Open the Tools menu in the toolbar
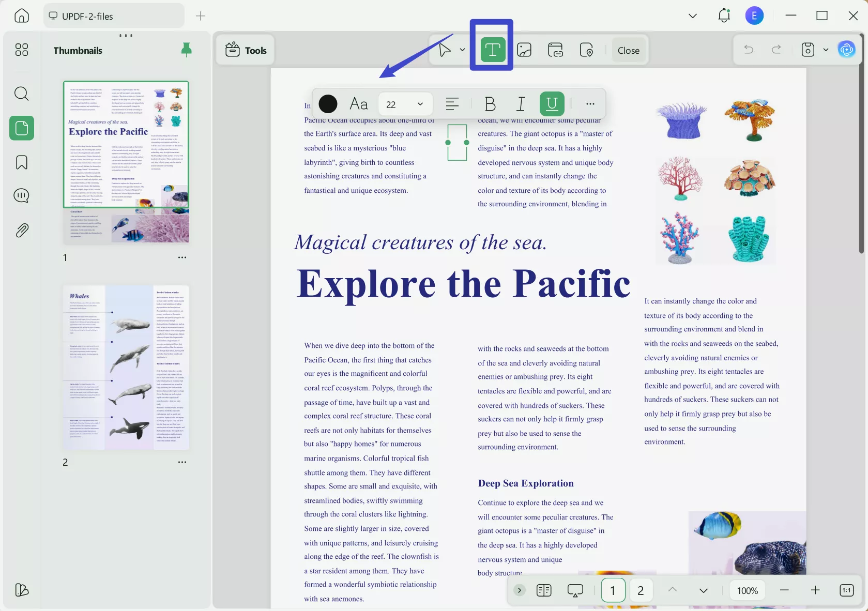The height and width of the screenshot is (611, 868). (x=245, y=50)
